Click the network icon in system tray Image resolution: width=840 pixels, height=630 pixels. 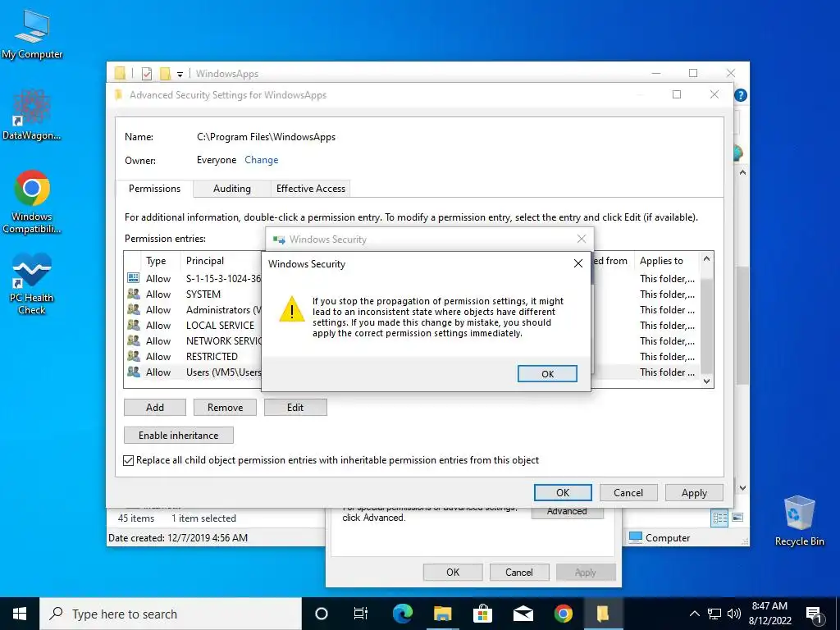(714, 614)
